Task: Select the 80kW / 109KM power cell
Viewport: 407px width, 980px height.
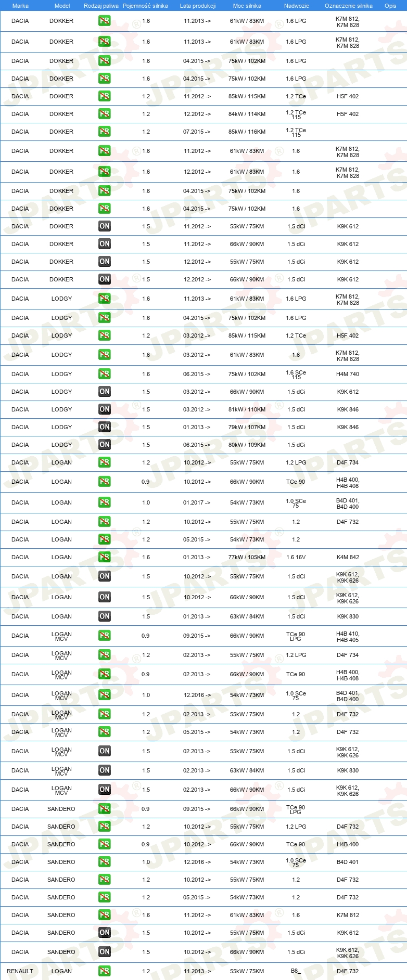Action: coord(247,445)
